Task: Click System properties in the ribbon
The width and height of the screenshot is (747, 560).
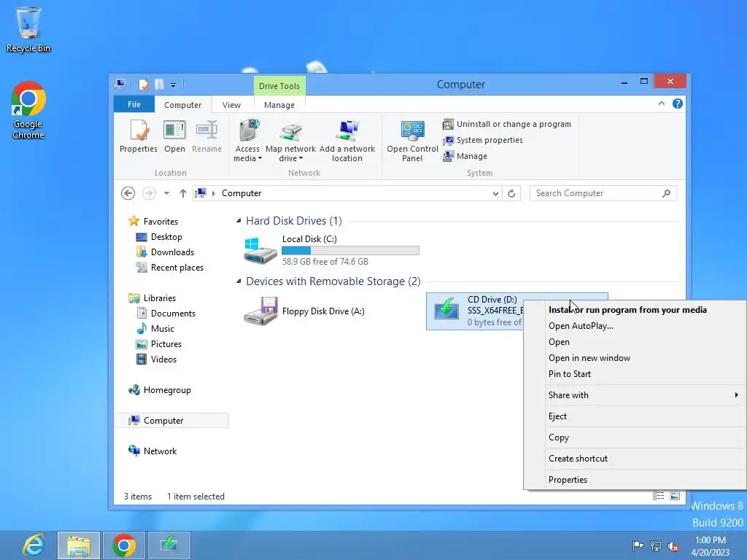Action: [483, 140]
